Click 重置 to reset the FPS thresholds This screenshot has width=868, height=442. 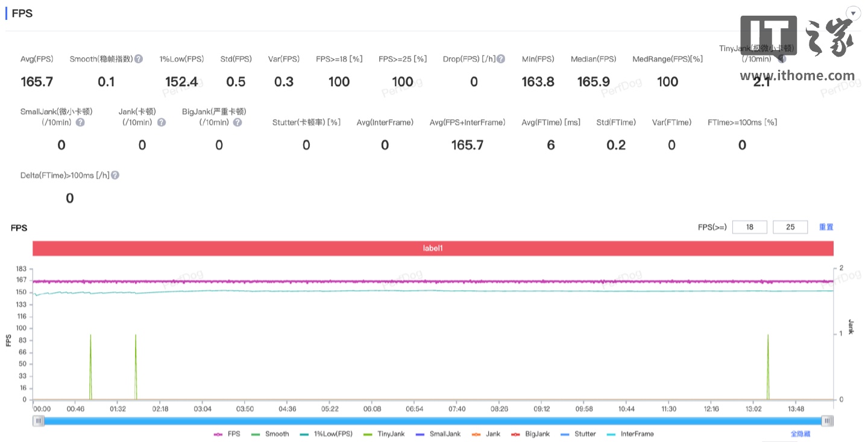coord(826,227)
